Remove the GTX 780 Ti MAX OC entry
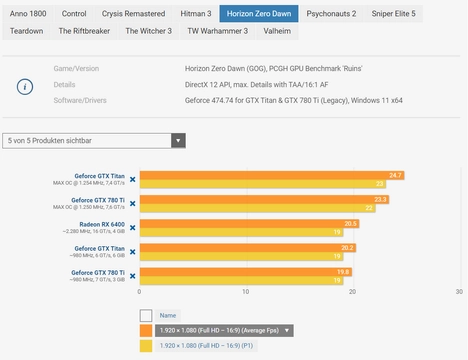The height and width of the screenshot is (360, 468). click(132, 203)
